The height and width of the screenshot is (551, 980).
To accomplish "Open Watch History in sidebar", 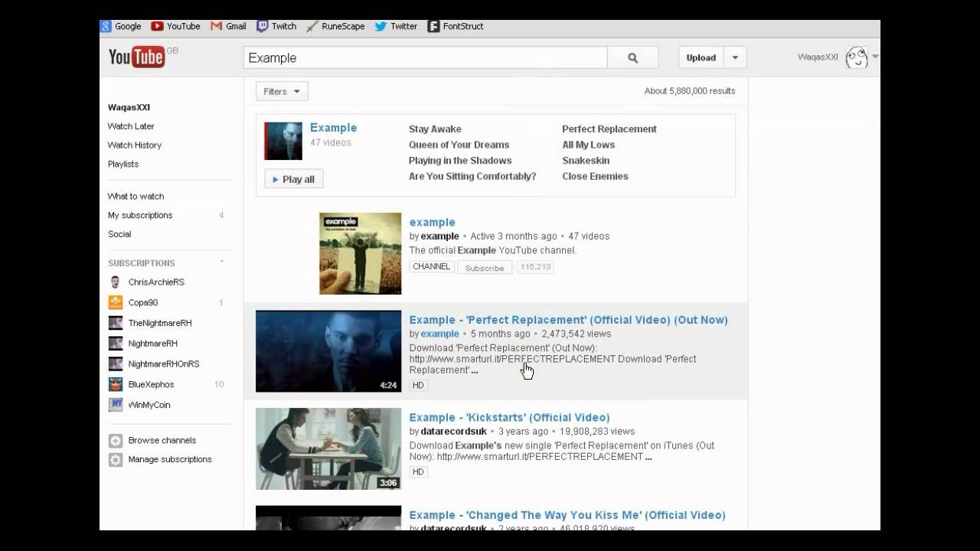I will (x=135, y=145).
